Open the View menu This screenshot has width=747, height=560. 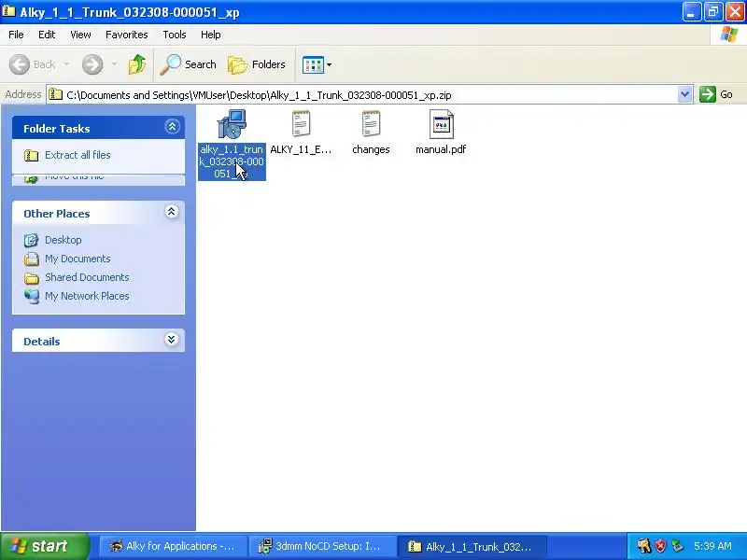coord(80,35)
